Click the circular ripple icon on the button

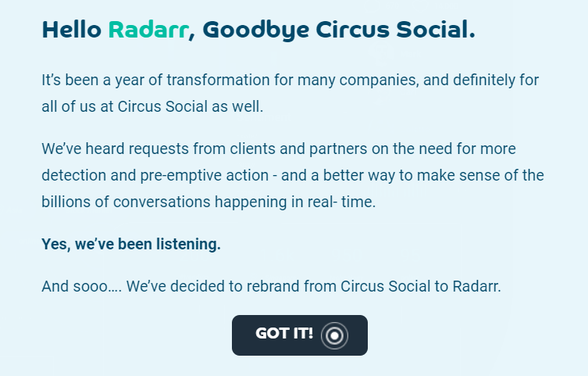334,335
